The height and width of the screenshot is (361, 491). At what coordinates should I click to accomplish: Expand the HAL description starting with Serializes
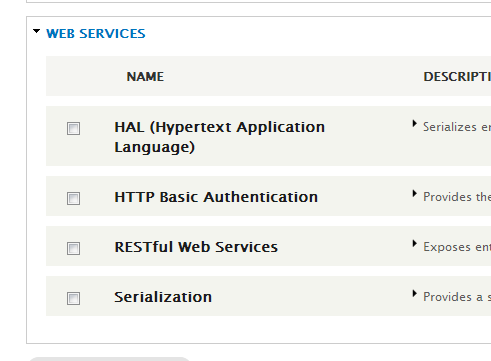414,124
